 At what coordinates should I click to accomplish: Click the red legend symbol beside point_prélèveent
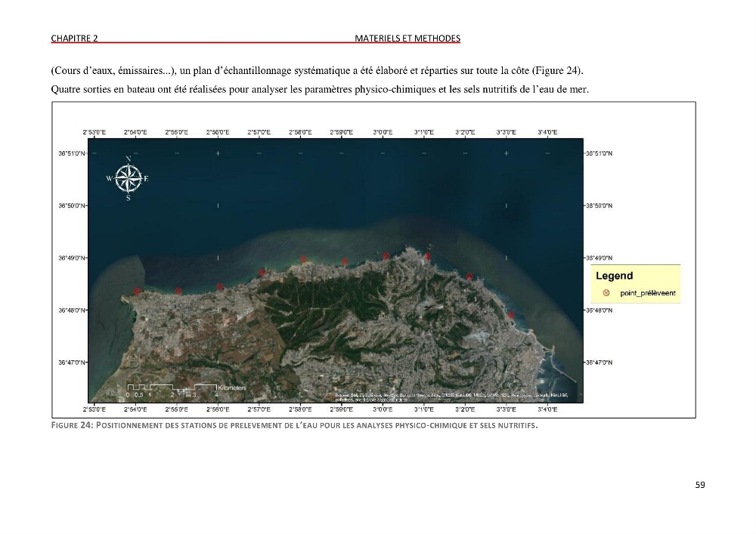[606, 293]
